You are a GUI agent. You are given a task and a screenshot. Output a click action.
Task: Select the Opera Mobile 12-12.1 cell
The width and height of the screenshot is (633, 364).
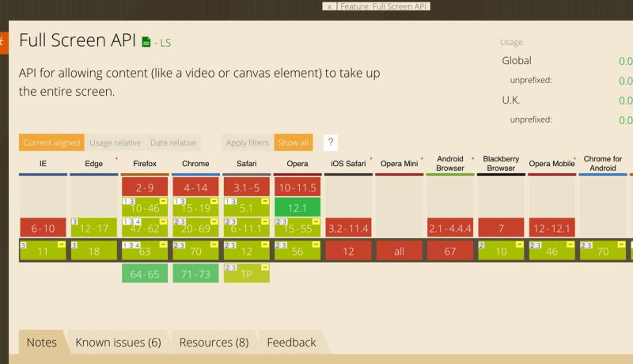(x=552, y=228)
